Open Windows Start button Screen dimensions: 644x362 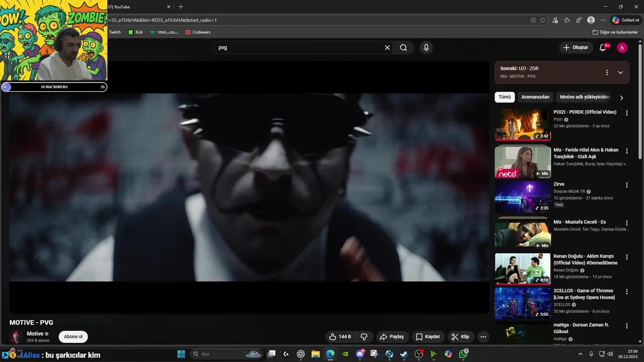181,354
